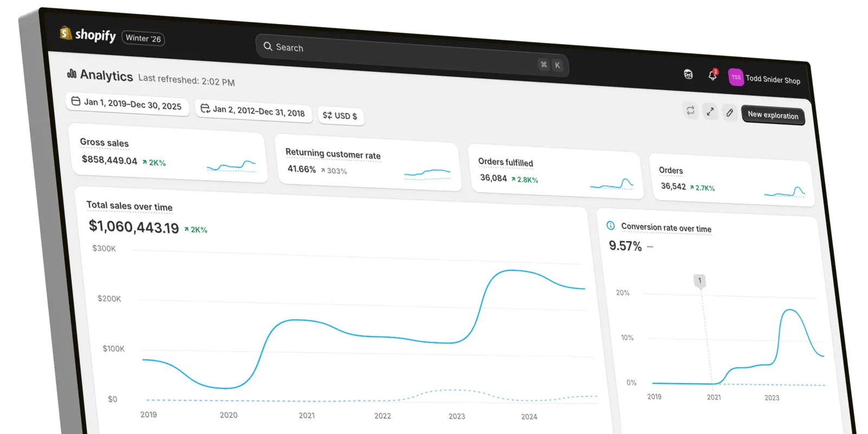Click the 2.8K% change indicator
Viewport: 868px width, 434px height.
(525, 180)
